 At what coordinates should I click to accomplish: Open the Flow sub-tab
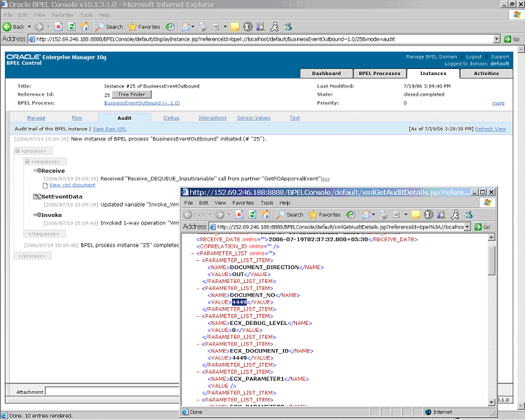coord(77,118)
